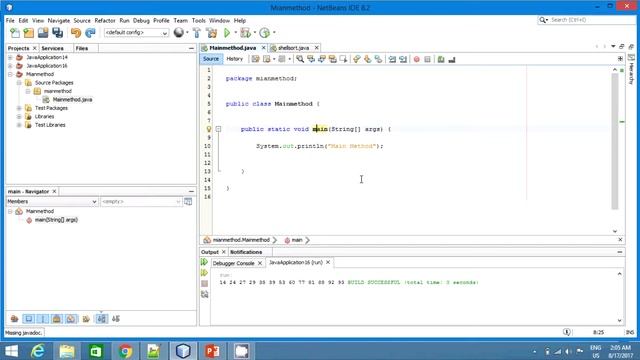Select Mainmethod.java in the Projects tree

tap(72, 100)
